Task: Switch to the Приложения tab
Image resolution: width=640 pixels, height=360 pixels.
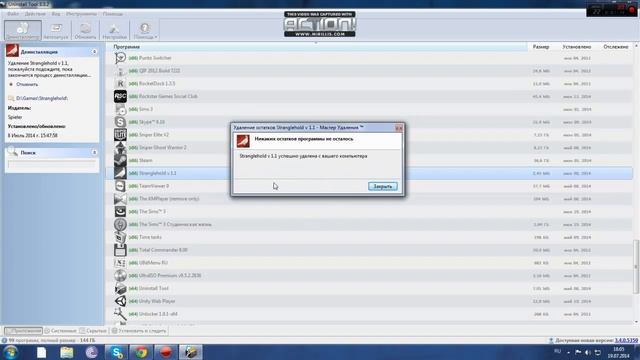Action: click(23, 331)
